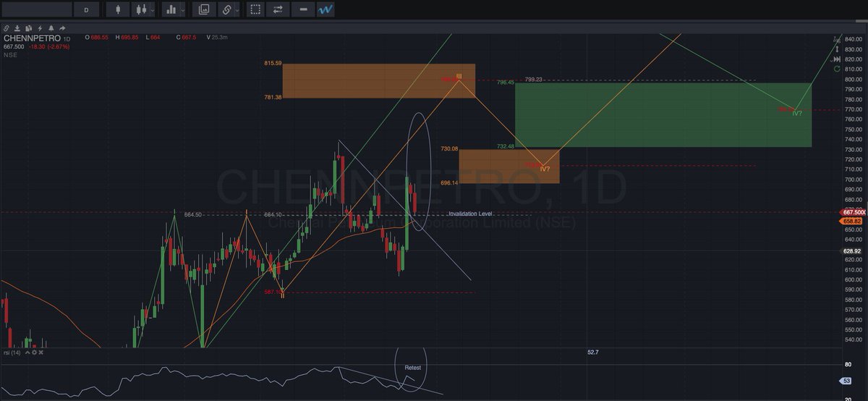Click the 667.50 current price tag on axis

(854, 212)
